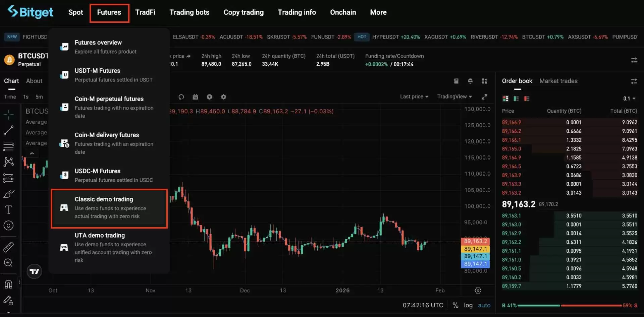Open the Last price dropdown

[414, 97]
